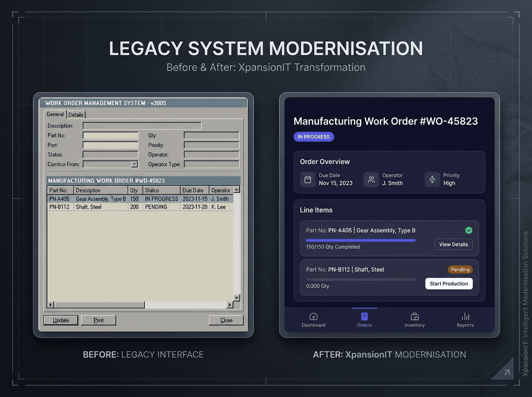Click the Operator Type input field

[211, 164]
